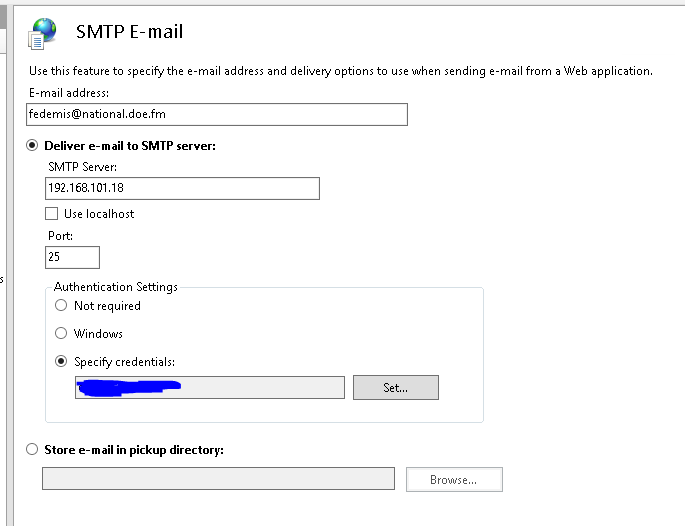Click the Browse... button
Screen dimensions: 685x526
click(453, 480)
